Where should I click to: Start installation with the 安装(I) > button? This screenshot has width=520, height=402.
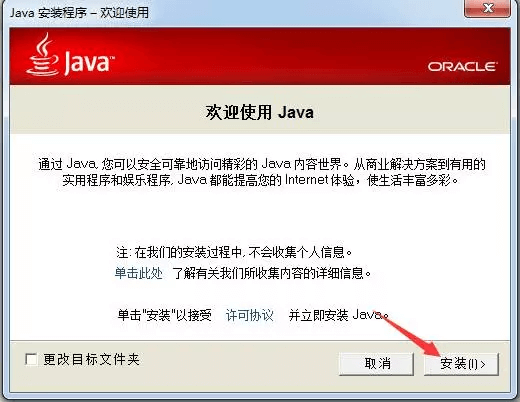coord(462,364)
